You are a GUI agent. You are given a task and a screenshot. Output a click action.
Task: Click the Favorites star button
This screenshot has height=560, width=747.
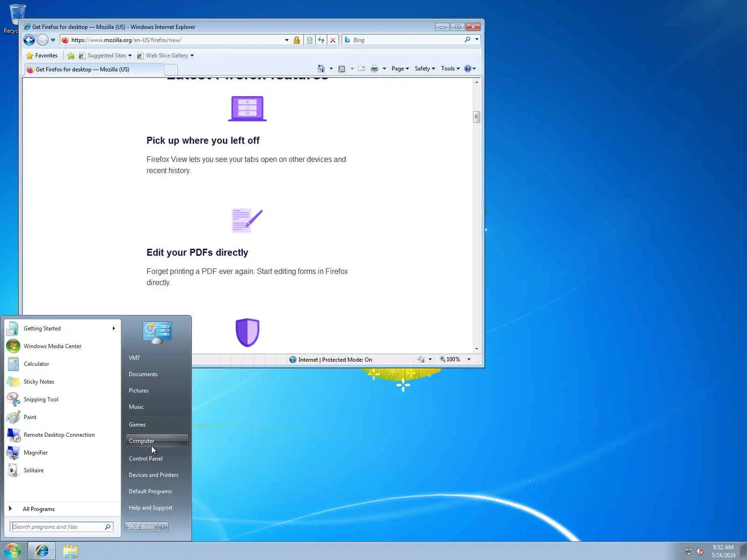point(42,56)
